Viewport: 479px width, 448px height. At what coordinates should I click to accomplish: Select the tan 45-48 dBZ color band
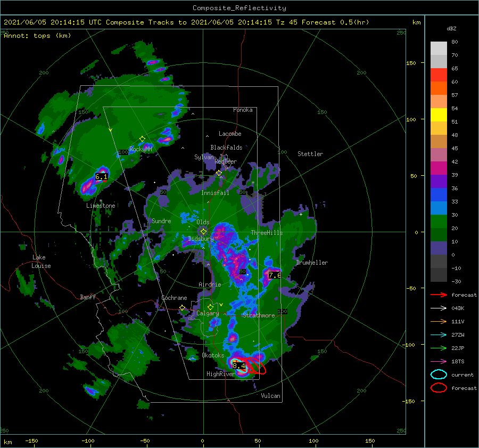point(439,141)
